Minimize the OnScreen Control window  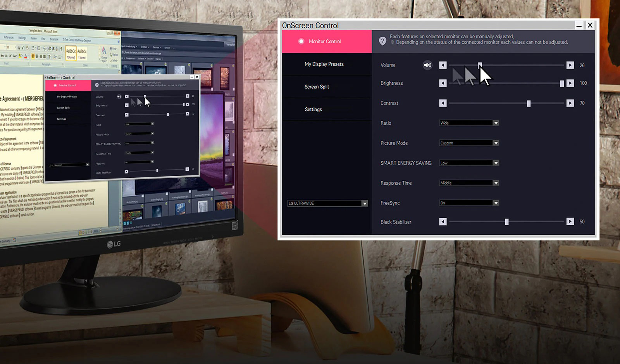(579, 26)
